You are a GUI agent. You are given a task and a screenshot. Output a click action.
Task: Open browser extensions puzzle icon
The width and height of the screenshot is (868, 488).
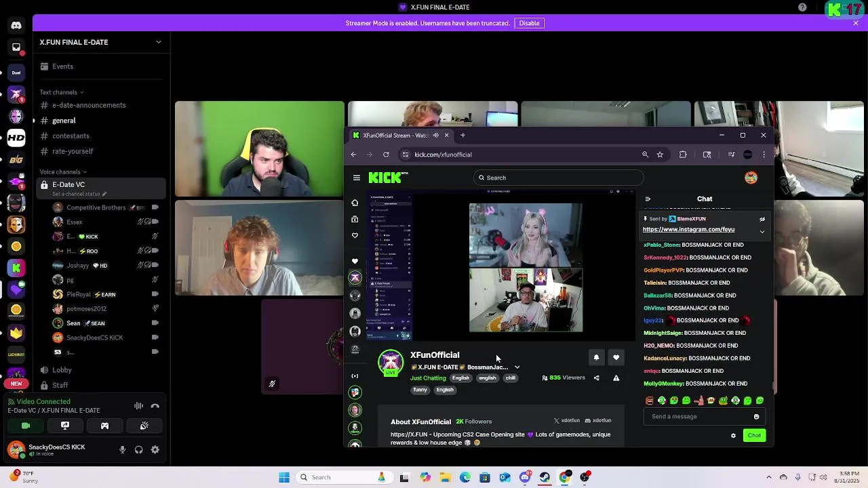point(683,155)
